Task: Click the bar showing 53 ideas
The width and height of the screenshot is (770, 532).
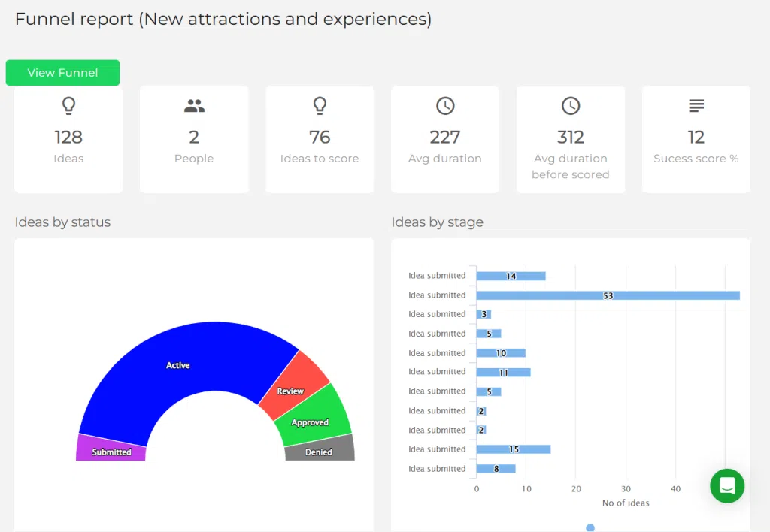Action: click(x=608, y=295)
